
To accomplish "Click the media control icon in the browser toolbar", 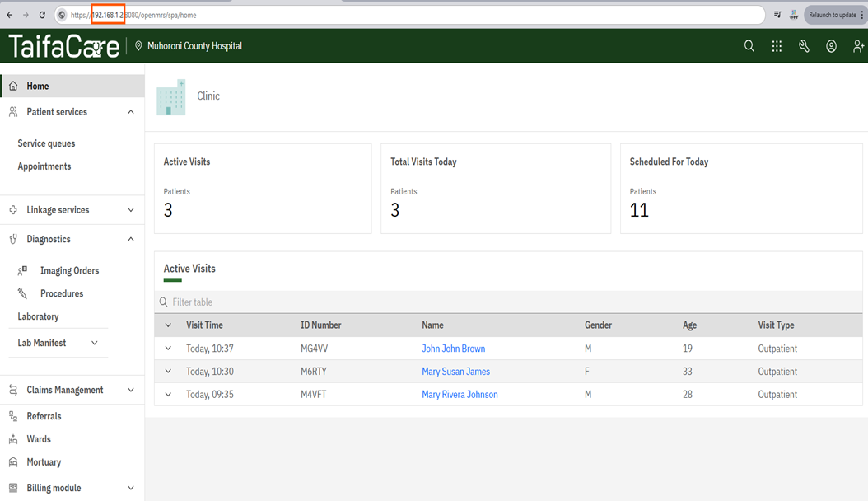I will [777, 15].
